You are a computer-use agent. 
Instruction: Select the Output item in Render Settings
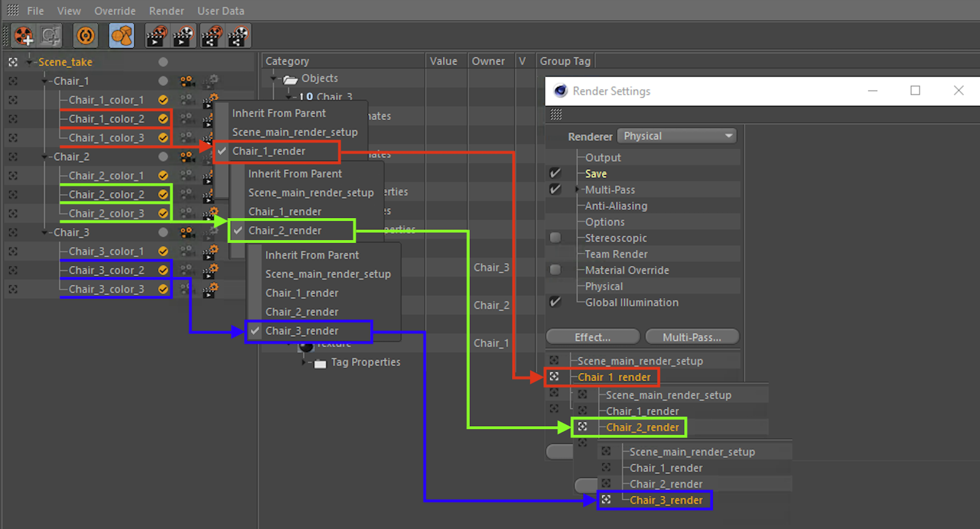coord(603,157)
